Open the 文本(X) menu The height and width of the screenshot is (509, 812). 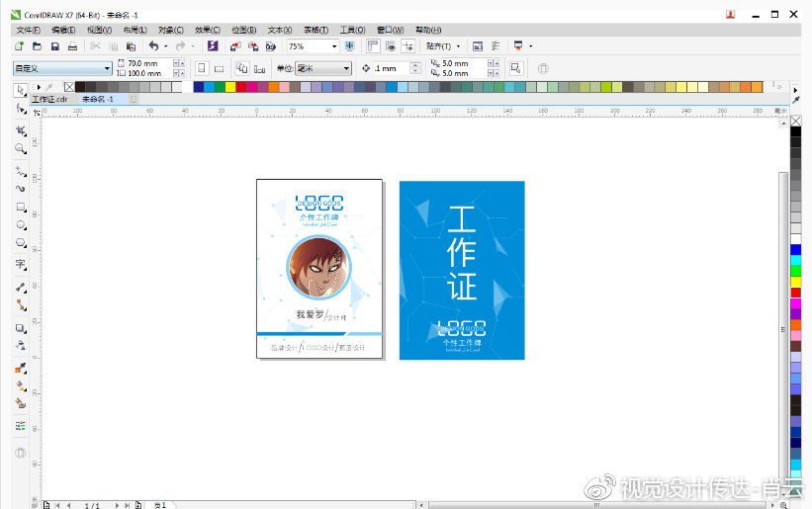(x=280, y=30)
